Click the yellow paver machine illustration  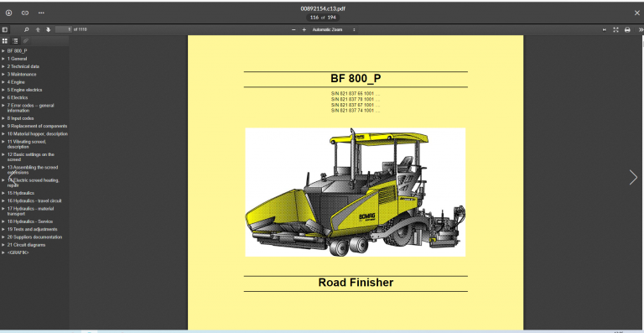356,192
